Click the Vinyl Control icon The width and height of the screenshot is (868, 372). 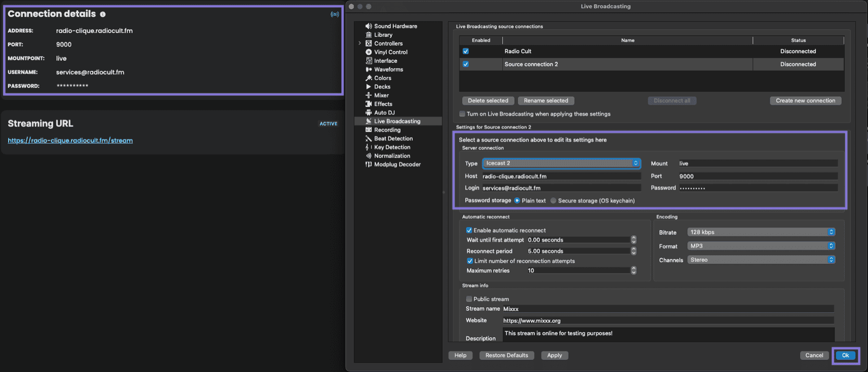(x=369, y=52)
